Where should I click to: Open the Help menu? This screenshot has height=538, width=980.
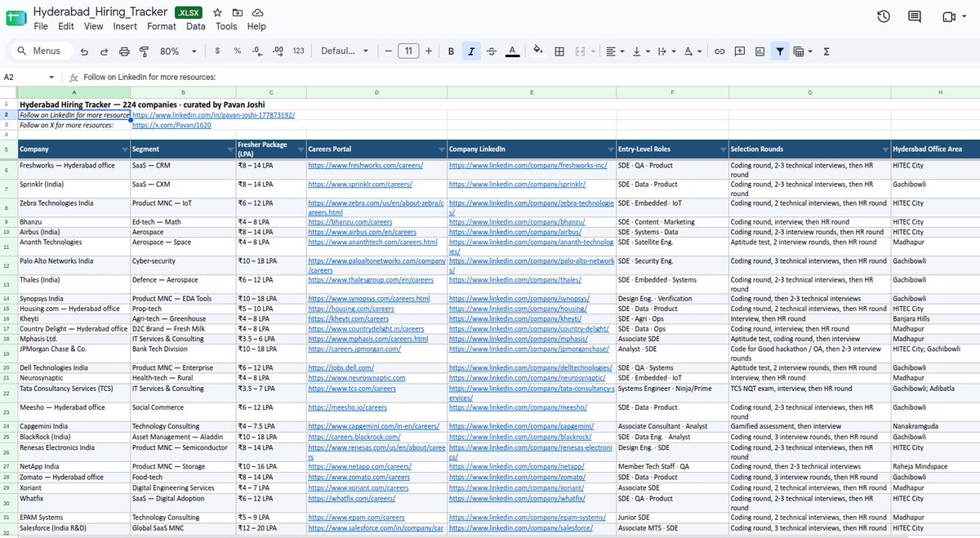click(256, 26)
